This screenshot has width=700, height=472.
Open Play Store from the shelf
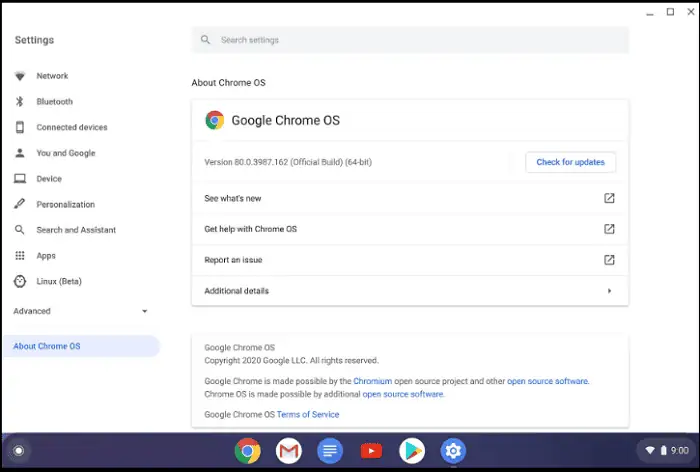(412, 451)
